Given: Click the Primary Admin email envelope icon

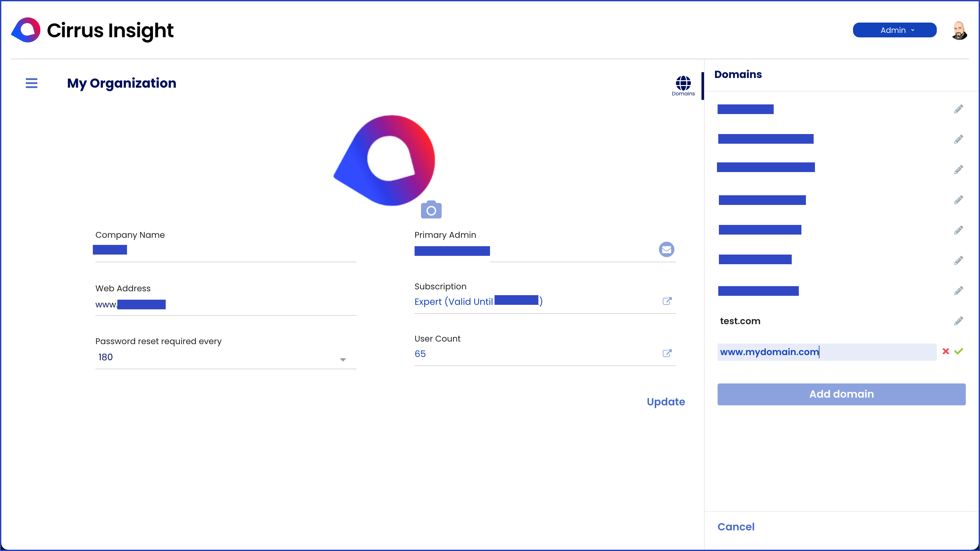Looking at the screenshot, I should pyautogui.click(x=667, y=249).
